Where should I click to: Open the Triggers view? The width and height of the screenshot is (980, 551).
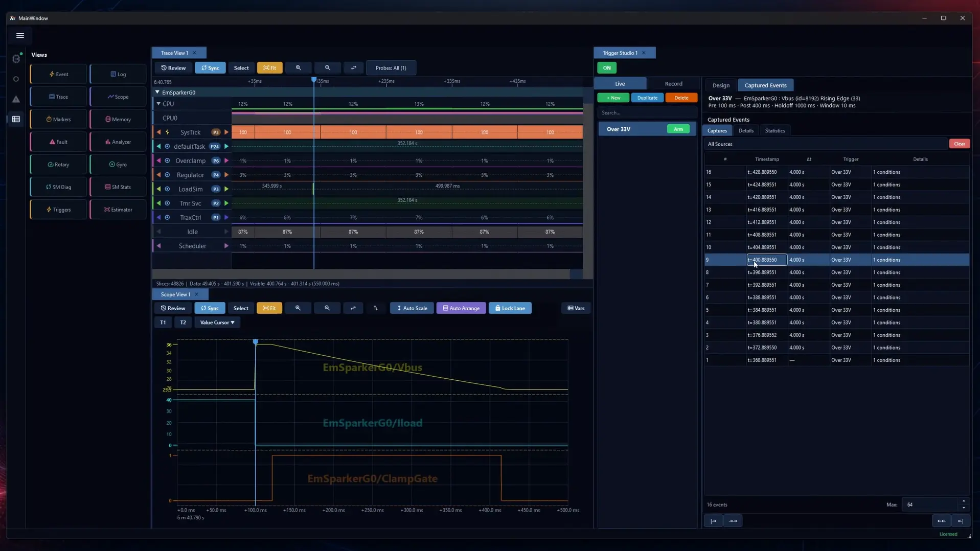coord(58,210)
